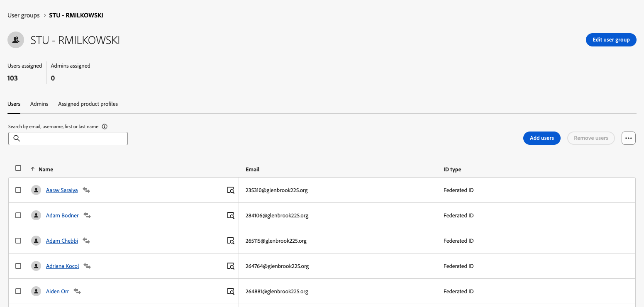Click the magnifier icon in search field
Image resolution: width=644 pixels, height=307 pixels.
pyautogui.click(x=17, y=138)
